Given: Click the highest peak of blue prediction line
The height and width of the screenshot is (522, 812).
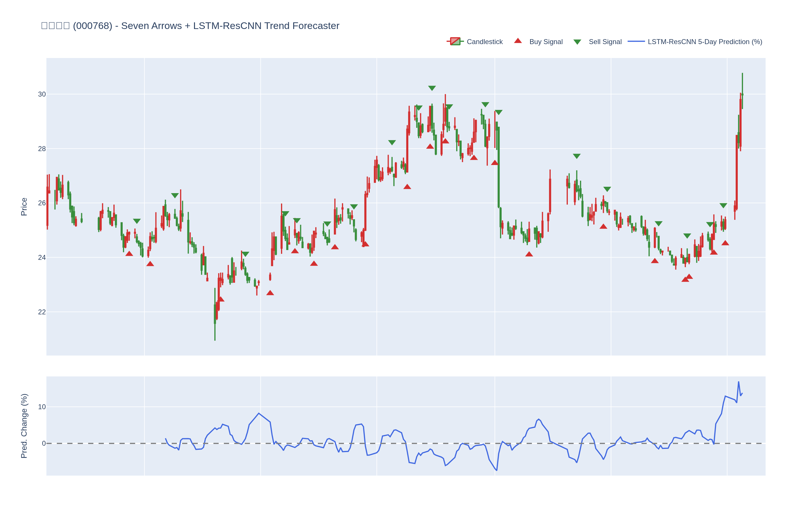Looking at the screenshot, I should [738, 382].
